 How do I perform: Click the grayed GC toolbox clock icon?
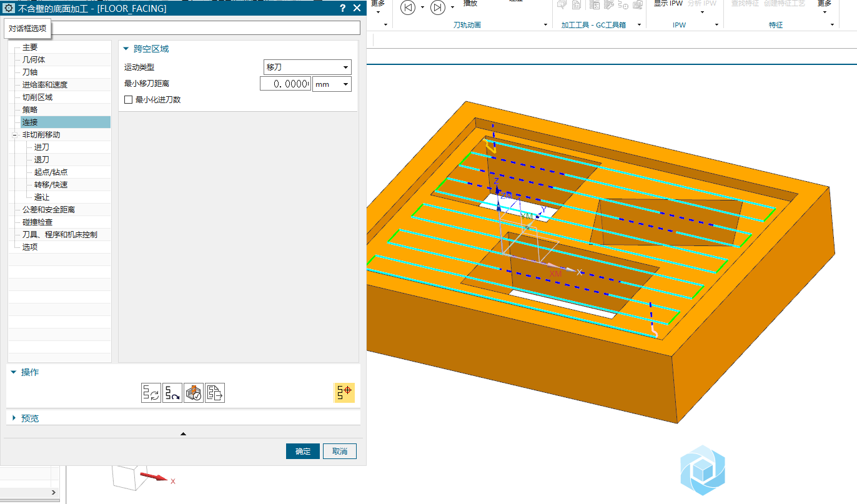click(x=623, y=5)
